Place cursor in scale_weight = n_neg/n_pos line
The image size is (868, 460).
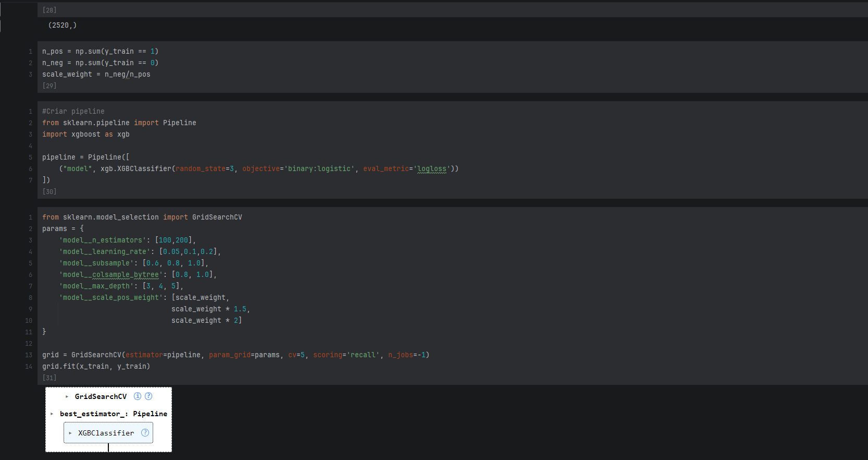coord(96,74)
